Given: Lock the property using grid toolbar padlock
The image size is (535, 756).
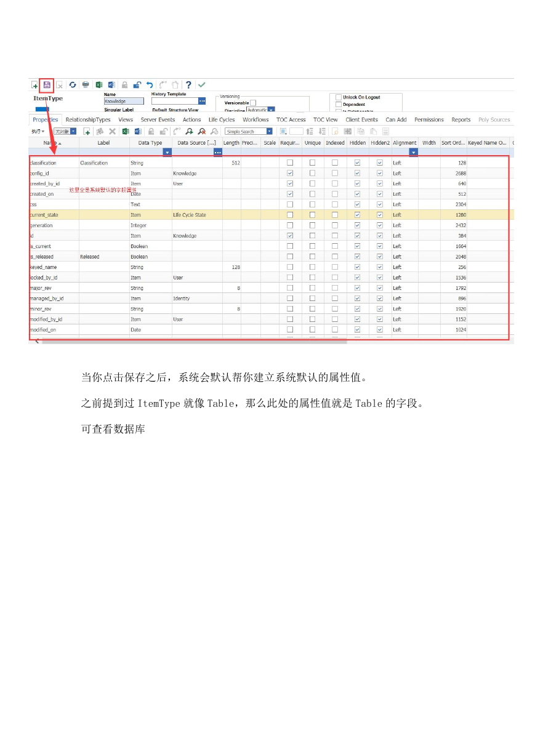Looking at the screenshot, I should (x=151, y=131).
